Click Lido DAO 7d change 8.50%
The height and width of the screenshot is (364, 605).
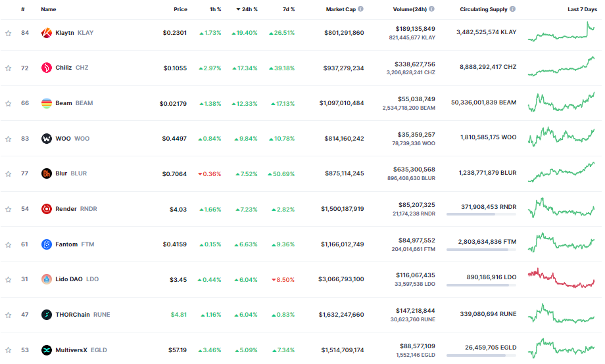[283, 280]
